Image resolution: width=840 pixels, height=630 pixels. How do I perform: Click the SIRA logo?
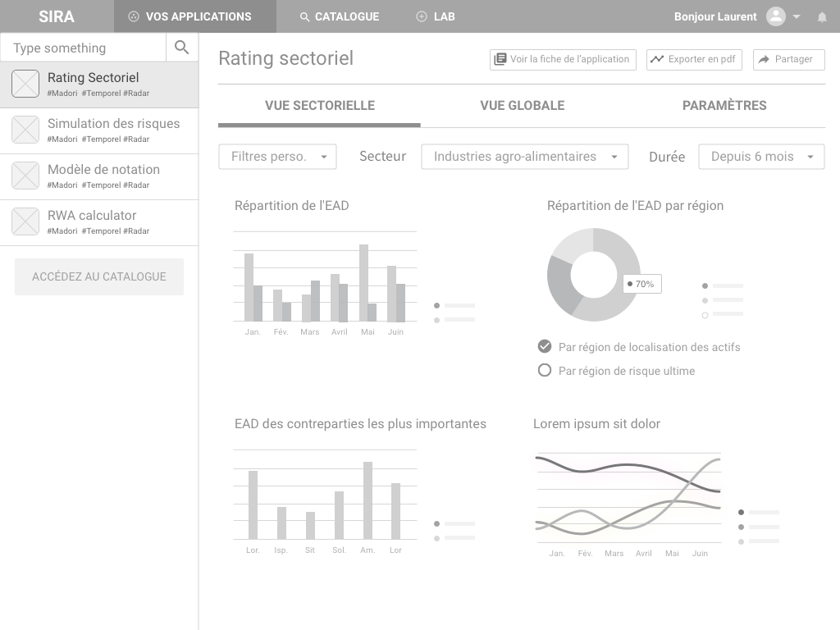[57, 16]
